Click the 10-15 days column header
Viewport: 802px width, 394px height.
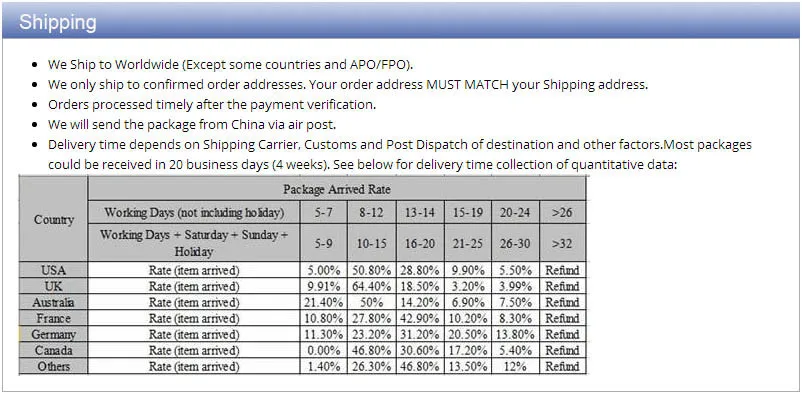(371, 243)
